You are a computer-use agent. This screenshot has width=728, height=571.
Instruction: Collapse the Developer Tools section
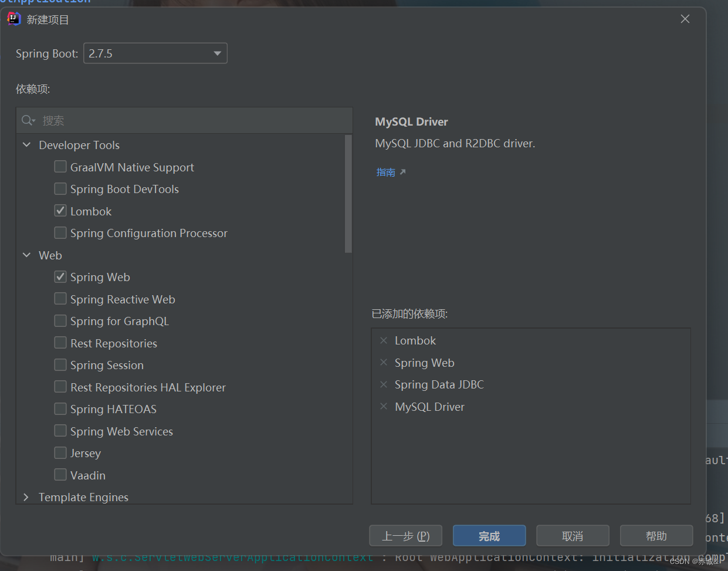pyautogui.click(x=26, y=144)
